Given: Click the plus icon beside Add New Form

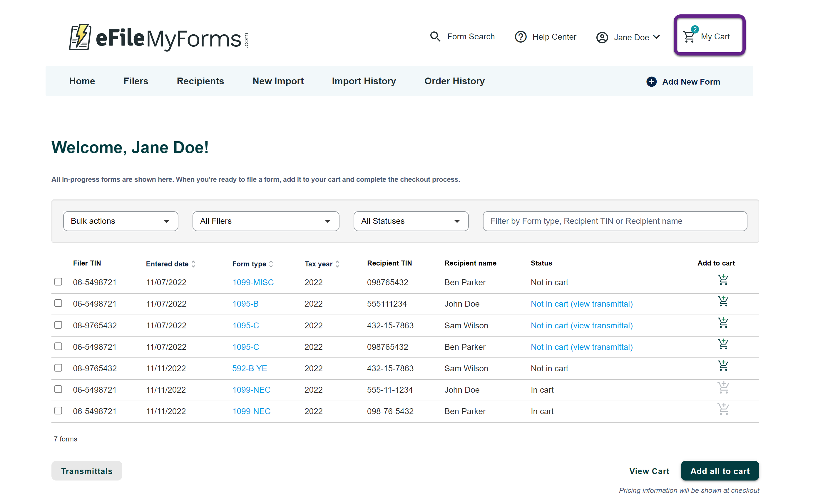Looking at the screenshot, I should click(x=651, y=81).
